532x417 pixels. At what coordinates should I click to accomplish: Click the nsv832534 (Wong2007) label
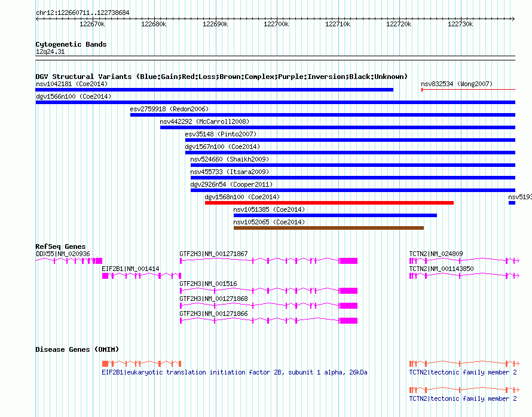coord(457,84)
